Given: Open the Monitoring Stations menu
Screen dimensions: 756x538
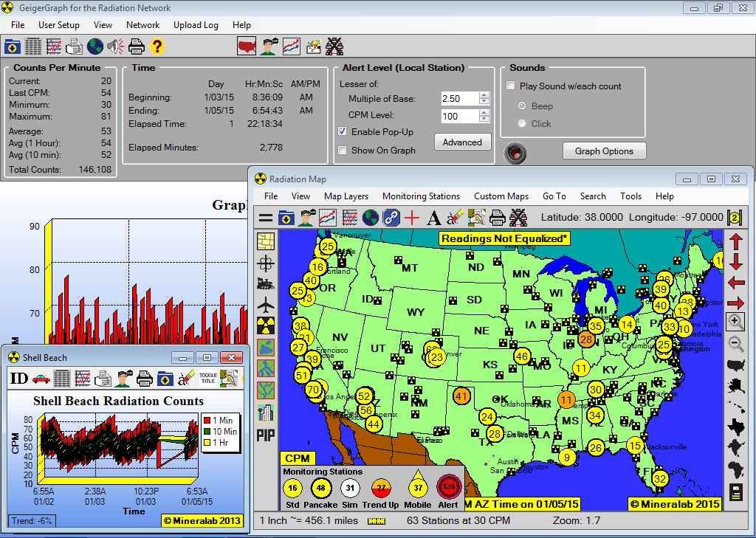Looking at the screenshot, I should point(421,196).
